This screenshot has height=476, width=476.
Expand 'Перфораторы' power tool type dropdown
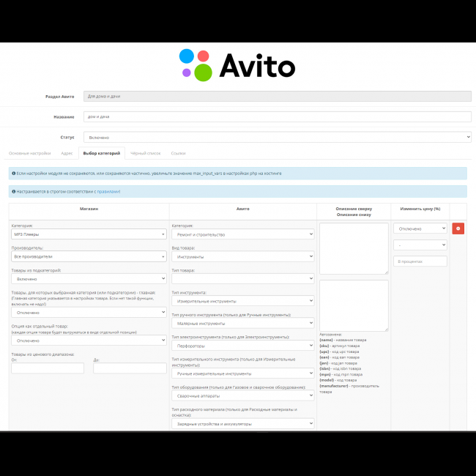[242, 345]
